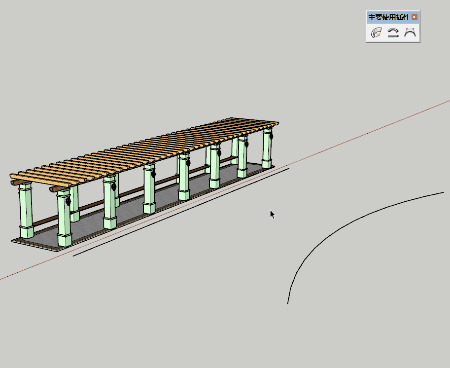This screenshot has width=450, height=368.
Task: Select the lantern hanging on the front-left column
Action: 68,201
